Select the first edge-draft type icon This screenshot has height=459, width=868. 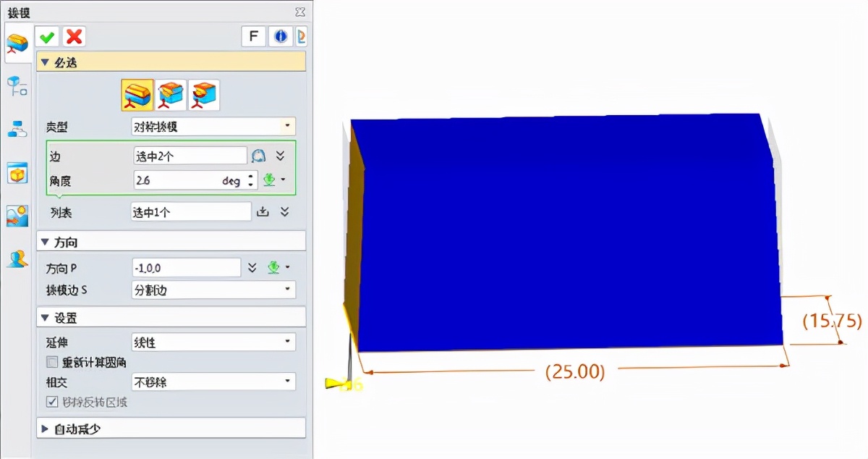[137, 95]
